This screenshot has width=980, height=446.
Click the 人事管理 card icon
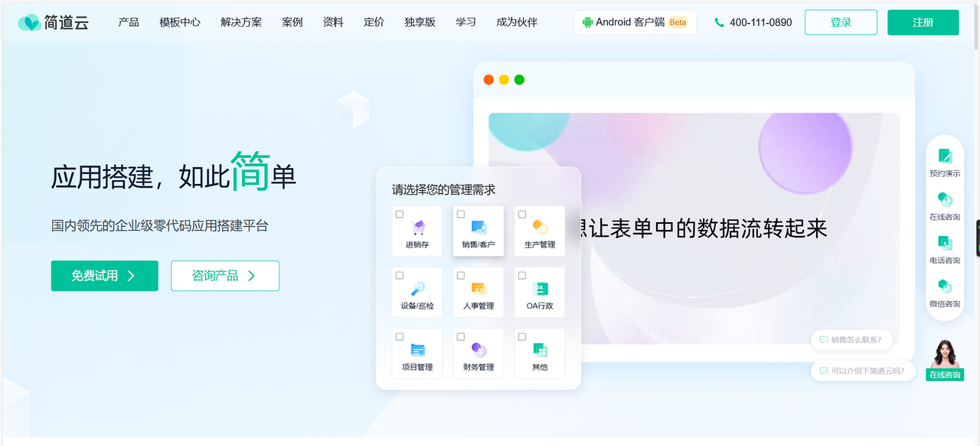pos(479,288)
